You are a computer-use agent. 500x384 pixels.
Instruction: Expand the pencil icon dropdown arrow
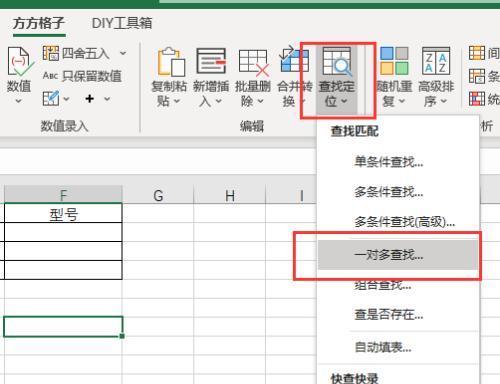click(x=66, y=99)
